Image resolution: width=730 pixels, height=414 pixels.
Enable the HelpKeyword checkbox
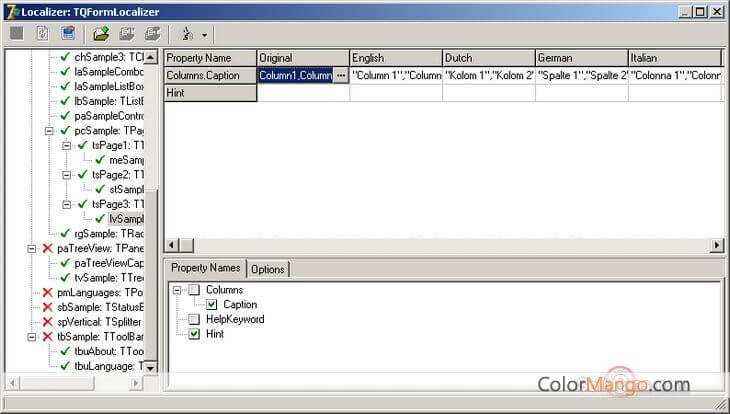(194, 319)
